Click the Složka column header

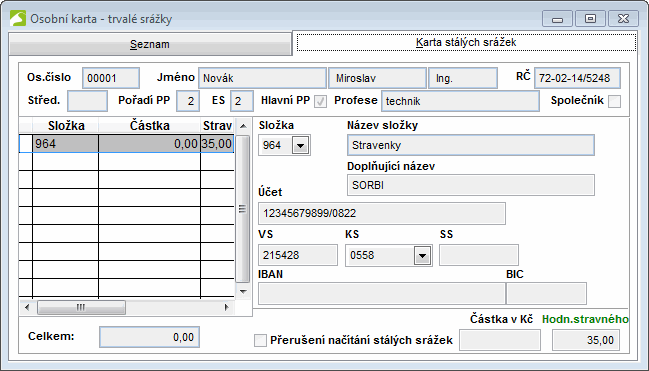coord(65,125)
